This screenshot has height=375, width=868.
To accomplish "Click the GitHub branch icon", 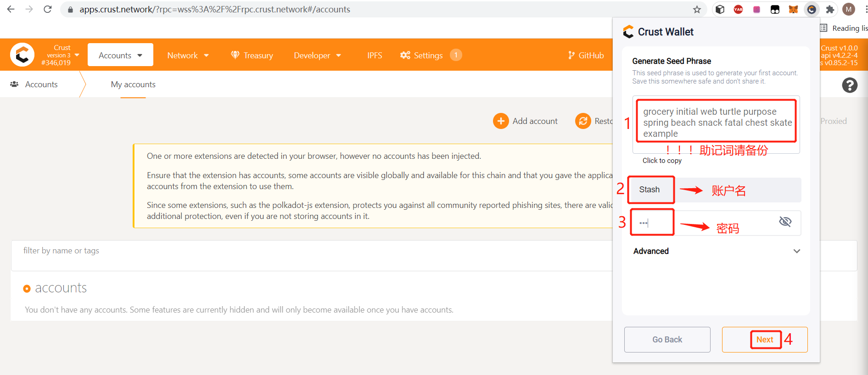I will (x=571, y=55).
